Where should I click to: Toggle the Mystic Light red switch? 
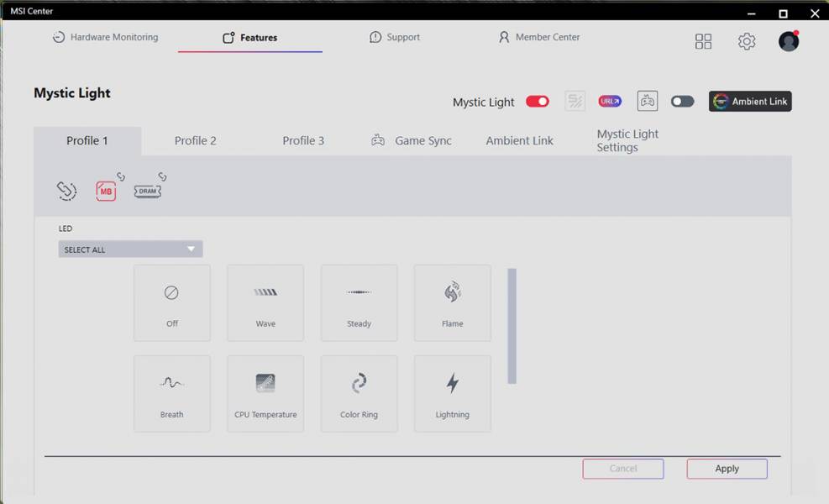[538, 102]
